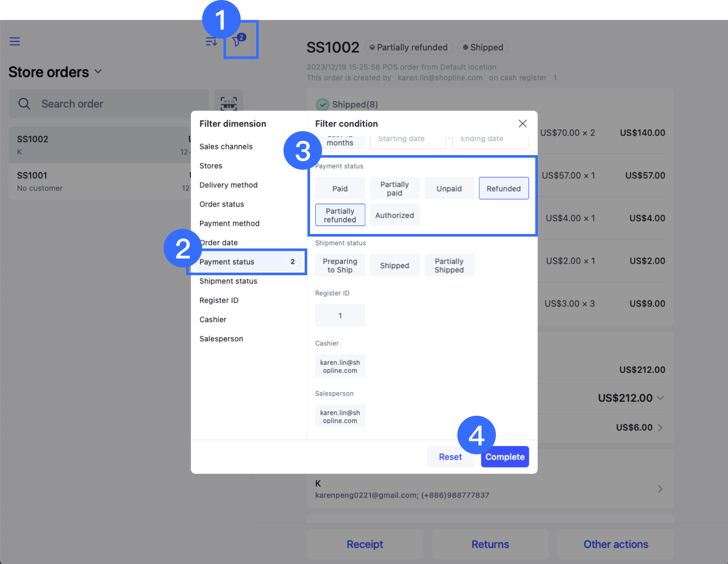
Task: Open the US$6.00 details row
Action: (660, 427)
